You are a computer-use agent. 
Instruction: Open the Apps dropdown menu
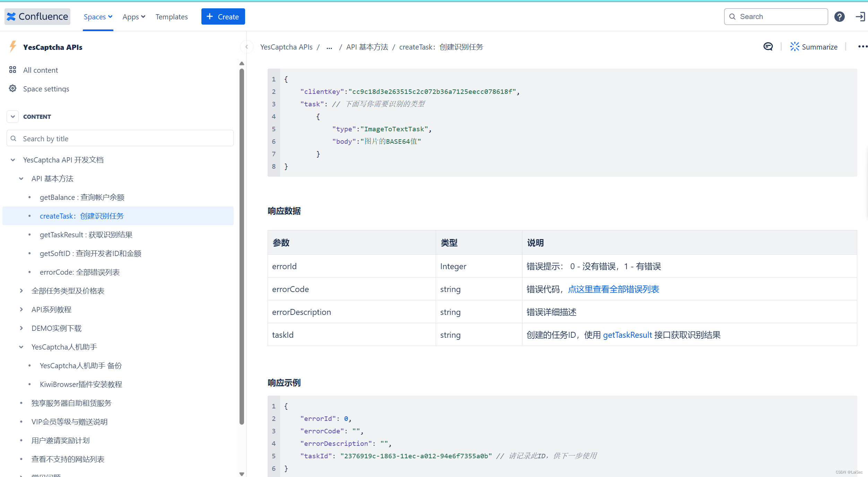[x=134, y=17]
